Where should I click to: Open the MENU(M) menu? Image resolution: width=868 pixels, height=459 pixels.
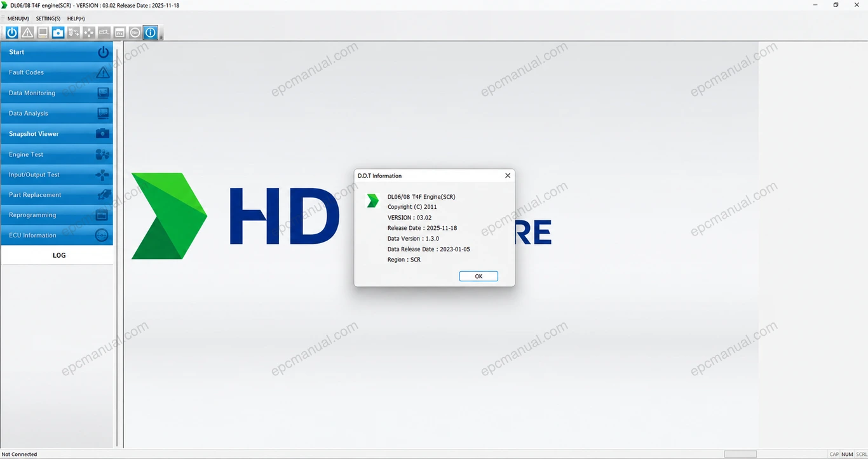point(18,18)
